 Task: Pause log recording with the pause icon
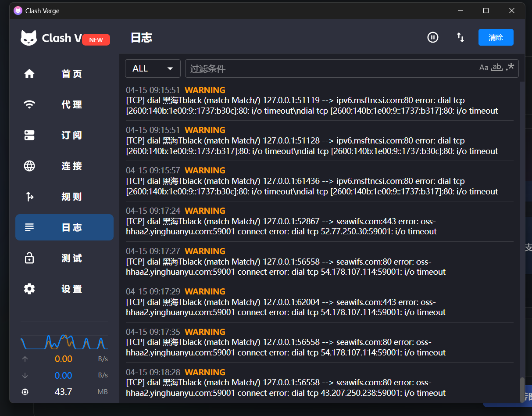coord(433,37)
